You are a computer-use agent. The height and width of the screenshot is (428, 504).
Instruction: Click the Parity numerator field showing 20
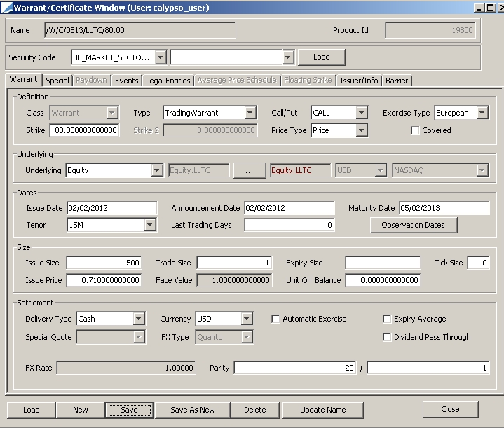point(294,368)
